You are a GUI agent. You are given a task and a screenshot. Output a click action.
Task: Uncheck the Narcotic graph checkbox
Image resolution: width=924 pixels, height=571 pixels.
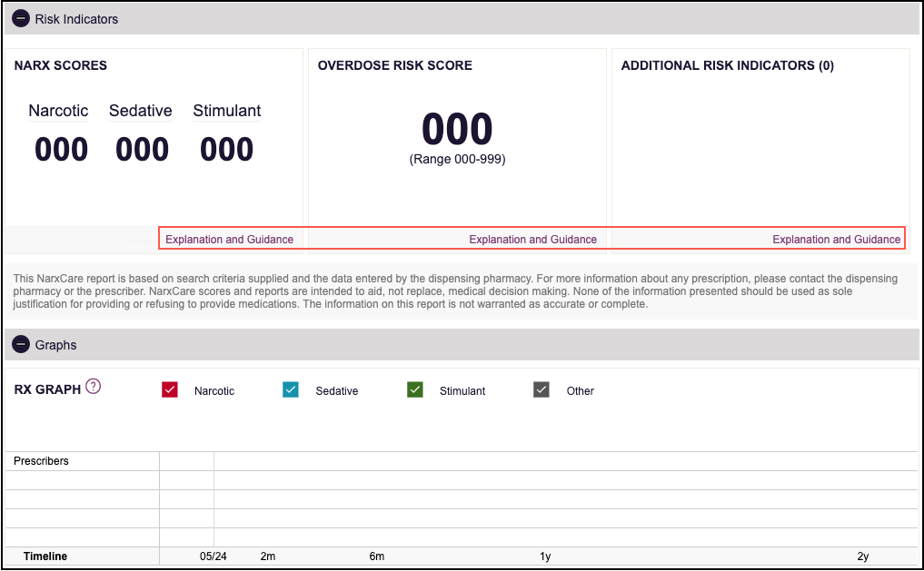(x=169, y=389)
